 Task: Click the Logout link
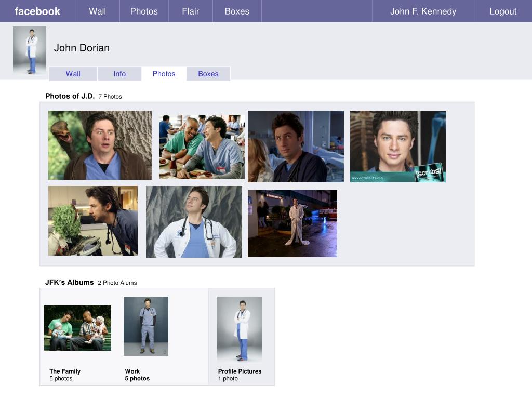click(503, 11)
